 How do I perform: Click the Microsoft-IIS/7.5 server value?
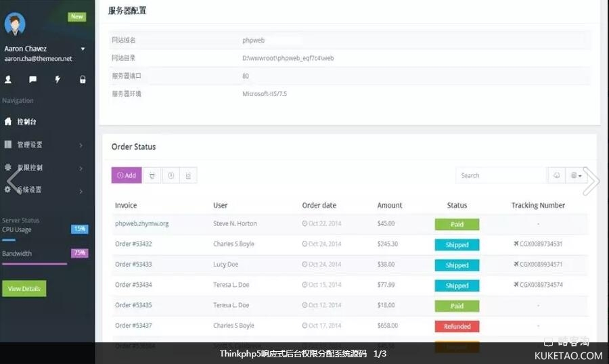click(x=265, y=93)
